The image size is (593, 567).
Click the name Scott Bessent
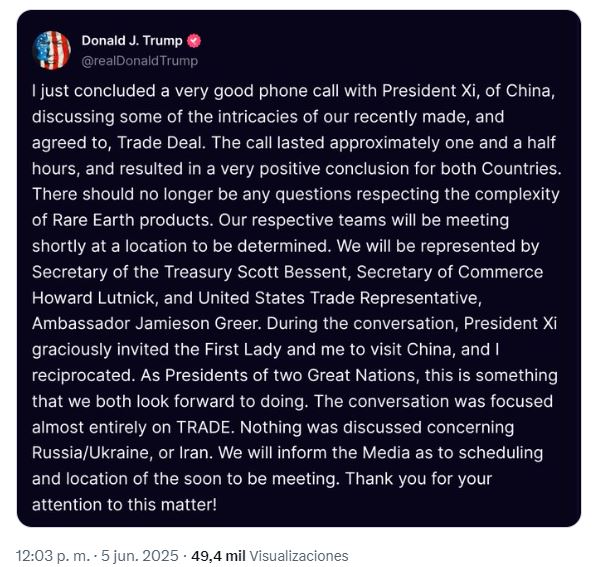(292, 272)
